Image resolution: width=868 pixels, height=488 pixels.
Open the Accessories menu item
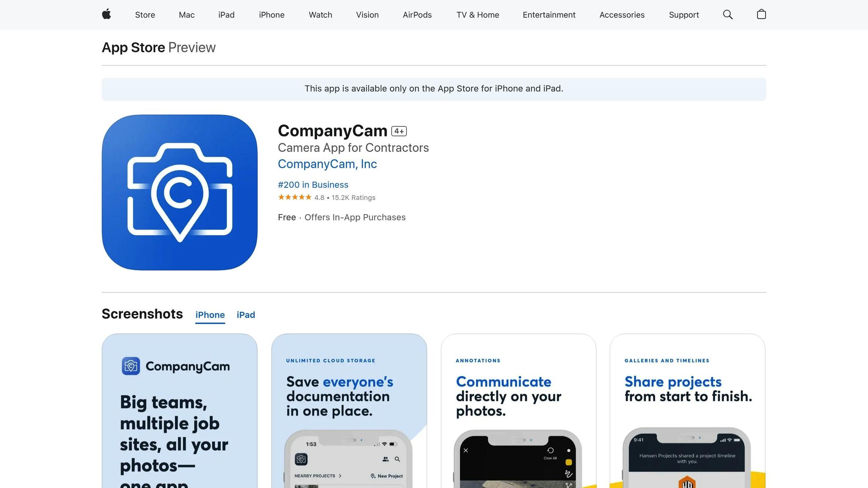622,15
